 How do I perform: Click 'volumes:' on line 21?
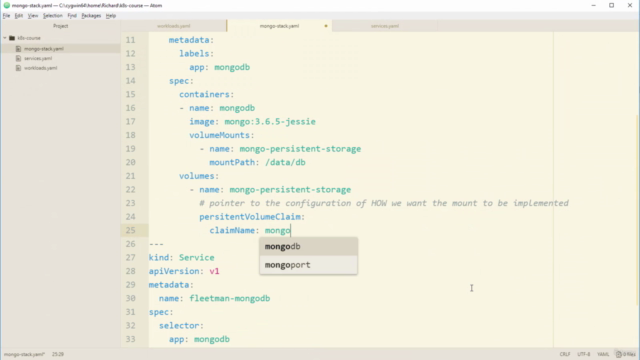(199, 176)
